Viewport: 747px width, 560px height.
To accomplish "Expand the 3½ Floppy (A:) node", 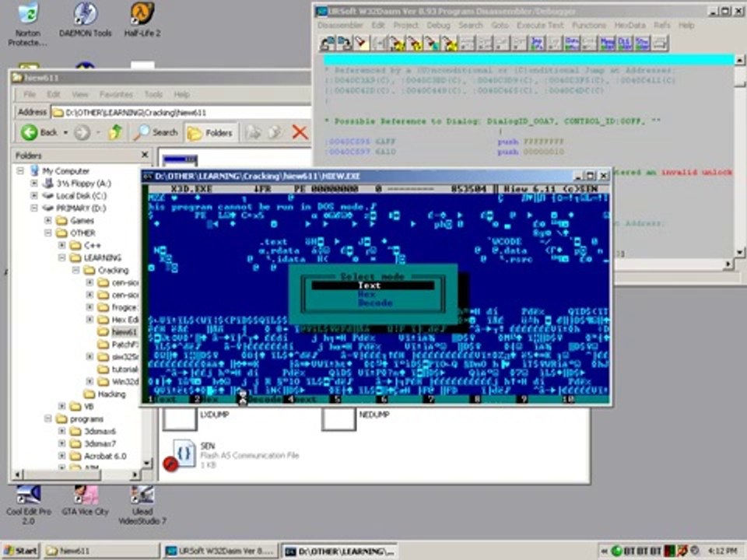I will pyautogui.click(x=33, y=183).
